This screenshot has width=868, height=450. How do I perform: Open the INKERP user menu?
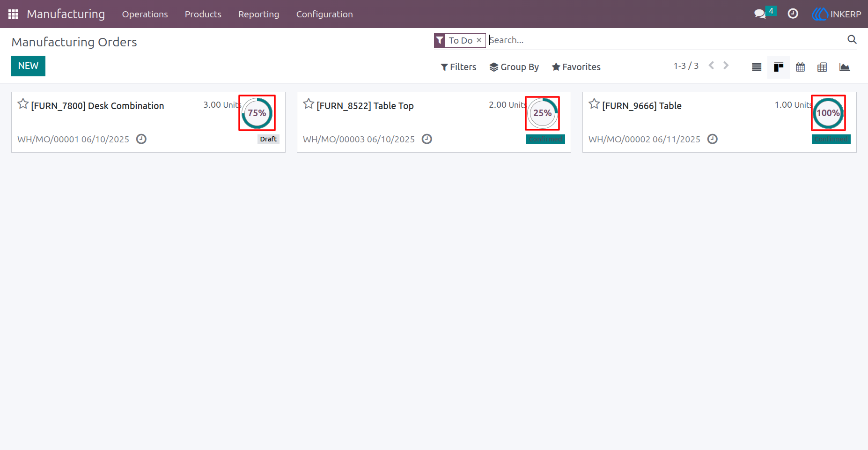coord(836,14)
